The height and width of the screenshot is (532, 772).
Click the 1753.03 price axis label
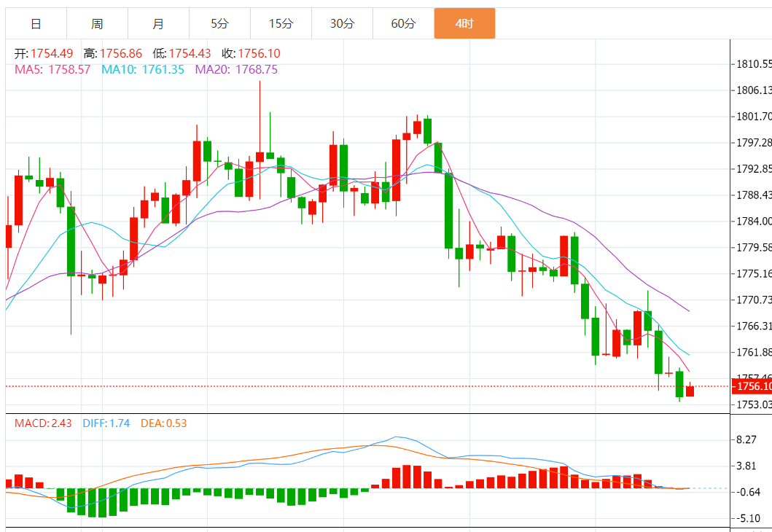pyautogui.click(x=753, y=404)
